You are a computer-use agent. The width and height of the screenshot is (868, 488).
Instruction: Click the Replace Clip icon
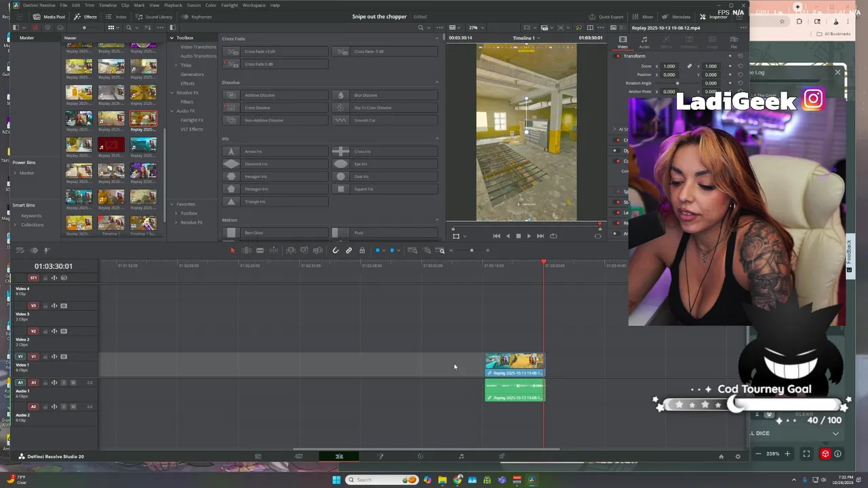click(317, 251)
